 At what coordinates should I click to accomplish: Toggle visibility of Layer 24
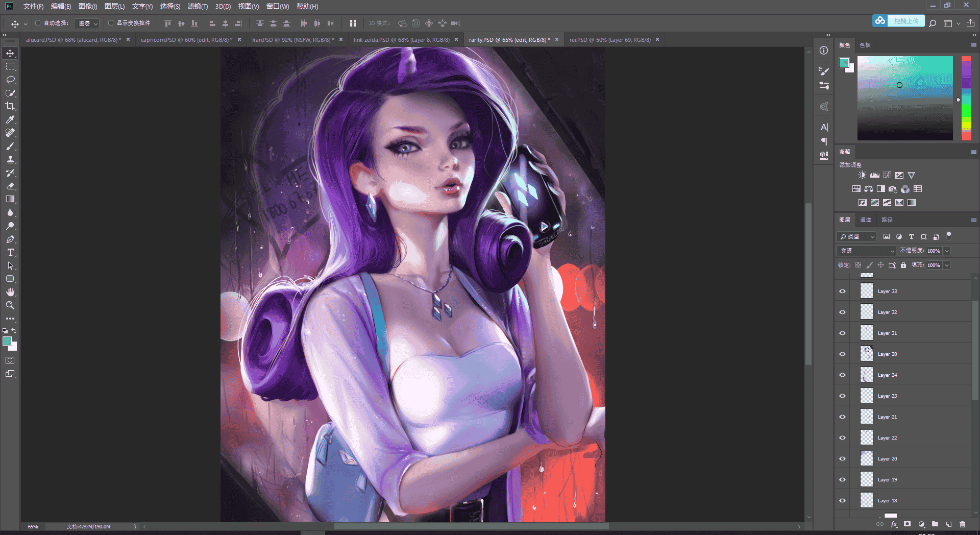pos(842,375)
